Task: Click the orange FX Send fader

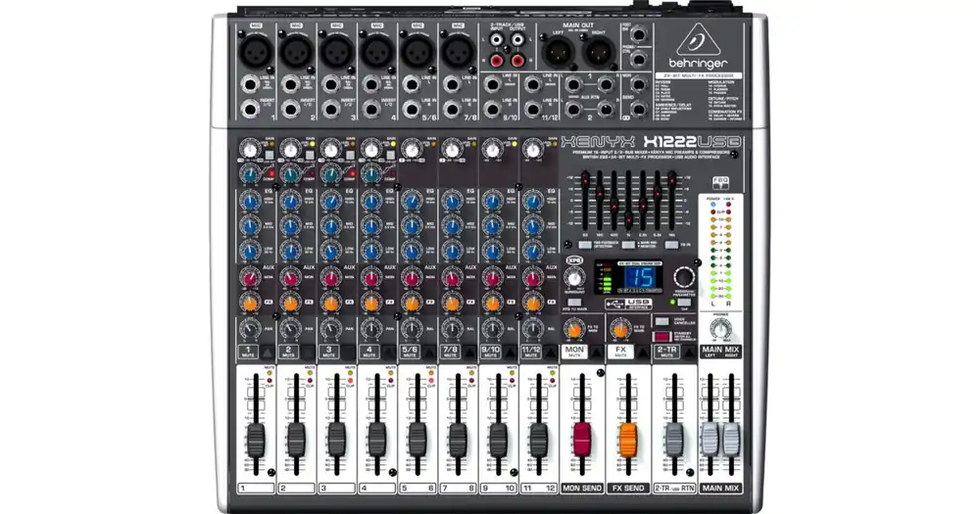Action: (628, 440)
